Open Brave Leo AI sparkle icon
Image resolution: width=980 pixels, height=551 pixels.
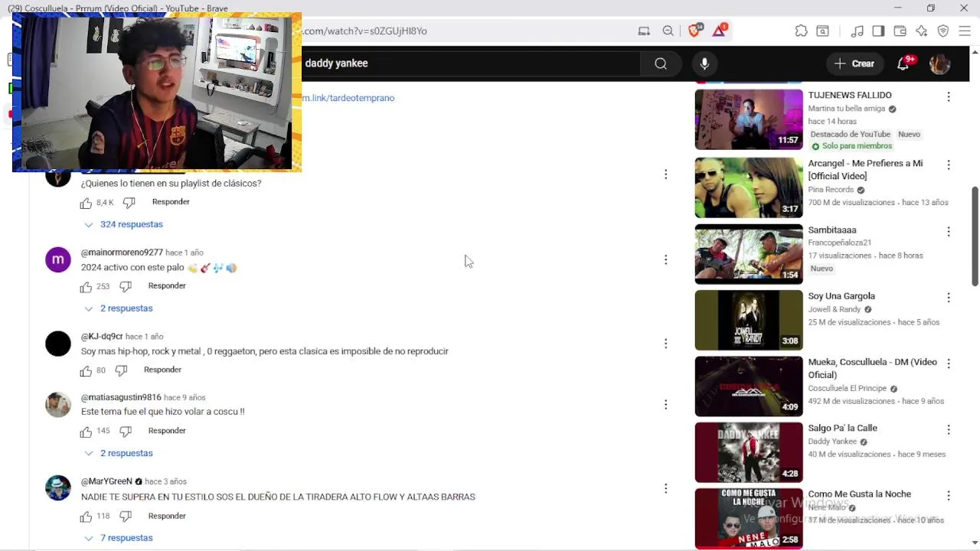click(x=921, y=31)
